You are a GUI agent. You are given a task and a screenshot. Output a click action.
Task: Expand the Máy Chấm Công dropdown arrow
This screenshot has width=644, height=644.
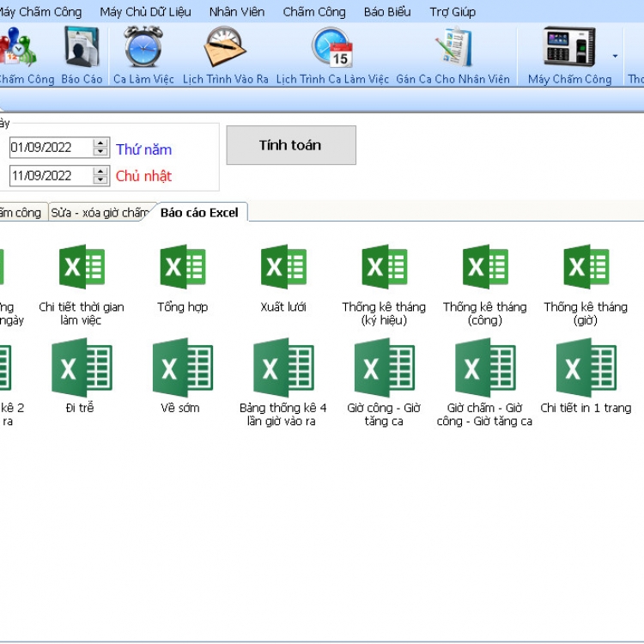pos(615,57)
